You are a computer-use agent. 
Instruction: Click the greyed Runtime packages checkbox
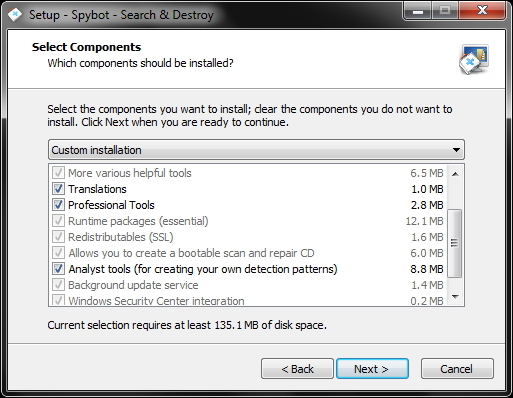58,221
